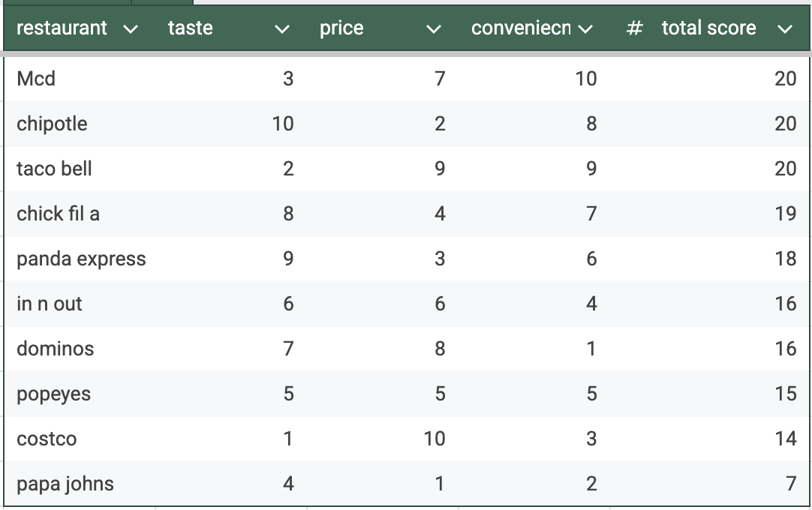This screenshot has height=510, width=812.
Task: Select costco's total score cell showing 14
Action: tap(785, 439)
